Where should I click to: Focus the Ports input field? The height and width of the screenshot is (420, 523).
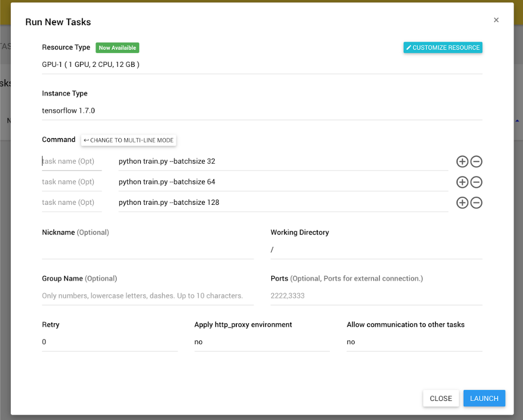(x=376, y=296)
